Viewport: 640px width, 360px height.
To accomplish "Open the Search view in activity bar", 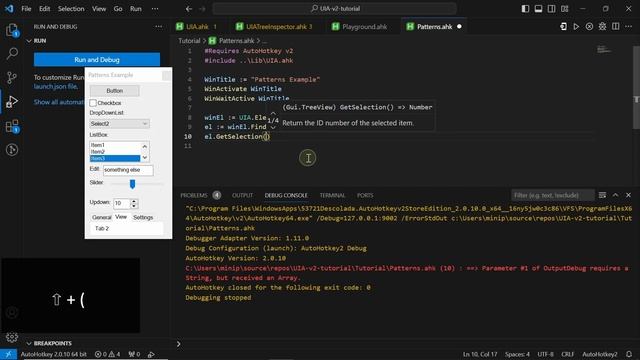I will 12,53.
